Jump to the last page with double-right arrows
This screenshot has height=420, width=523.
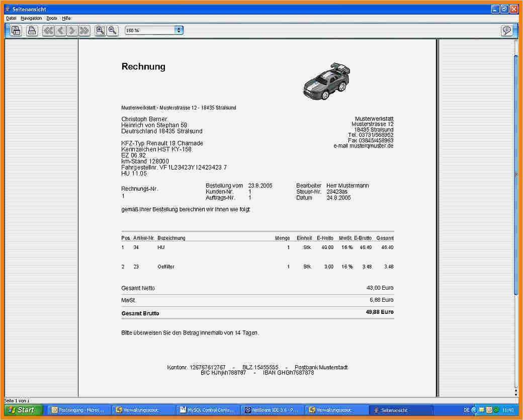click(x=84, y=31)
